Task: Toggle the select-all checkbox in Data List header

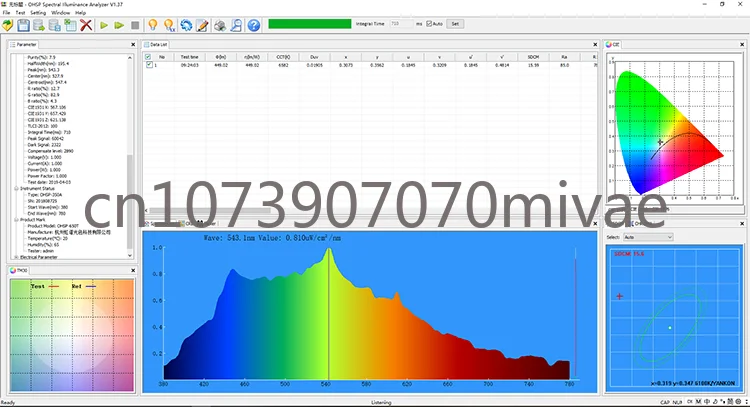Action: tap(148, 57)
